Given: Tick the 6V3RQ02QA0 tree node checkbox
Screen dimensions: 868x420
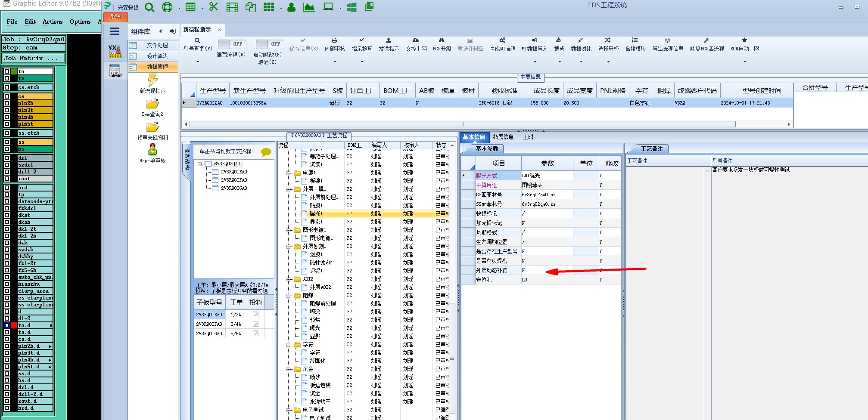Looking at the screenshot, I should 208,164.
